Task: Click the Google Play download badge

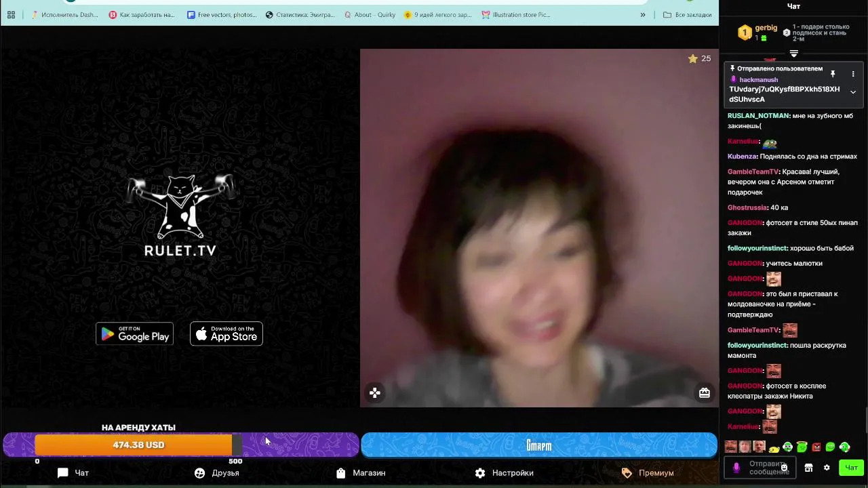Action: pyautogui.click(x=134, y=333)
